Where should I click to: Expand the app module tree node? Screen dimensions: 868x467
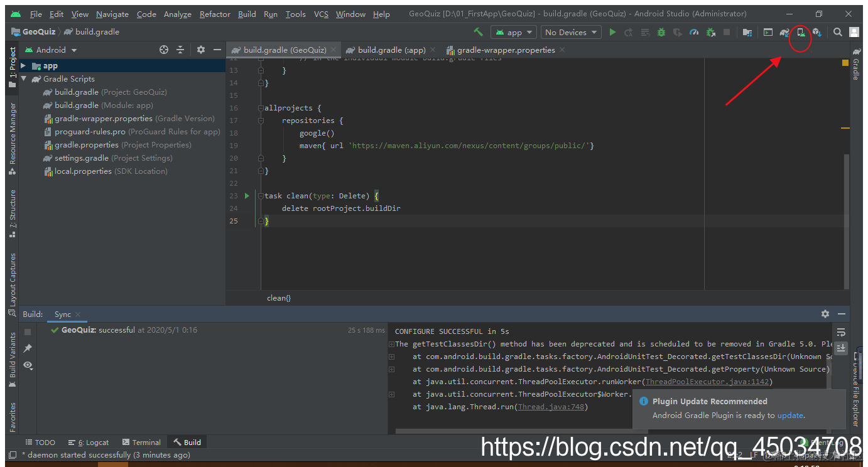click(23, 66)
